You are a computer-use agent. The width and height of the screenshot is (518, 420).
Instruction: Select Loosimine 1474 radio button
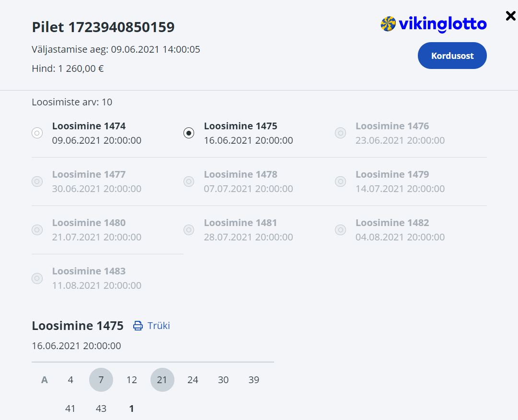pos(37,133)
